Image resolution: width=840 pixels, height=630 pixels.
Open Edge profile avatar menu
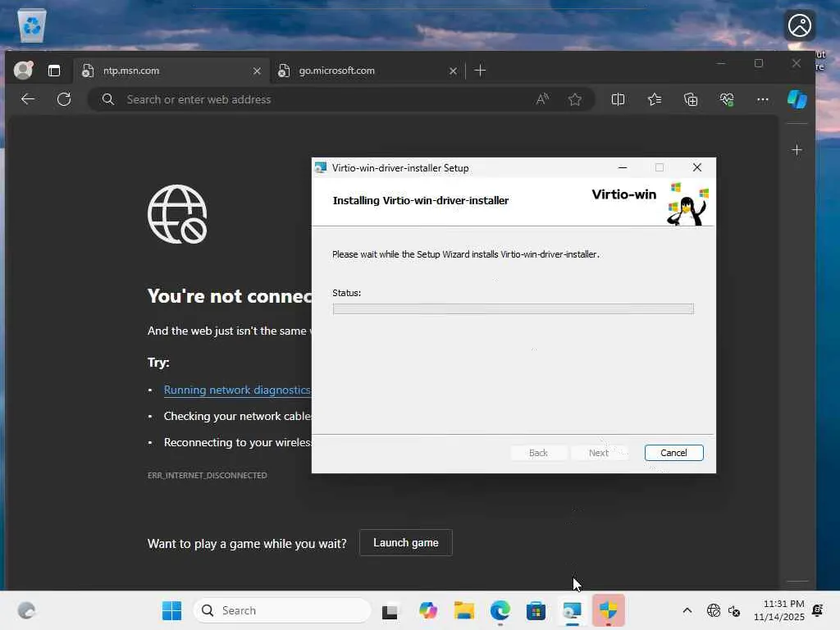click(x=23, y=71)
